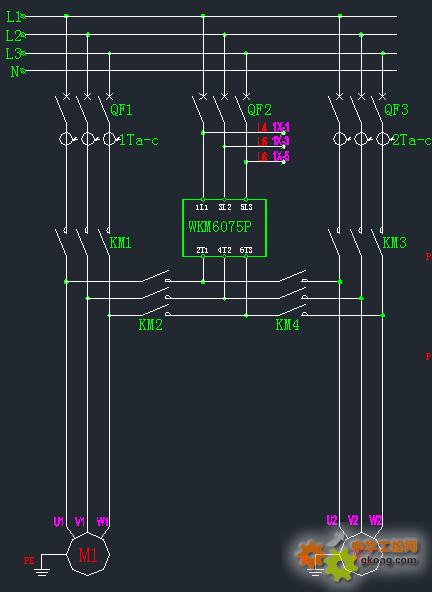The height and width of the screenshot is (592, 432).
Task: Select the QF2 breaker label
Action: 259,110
